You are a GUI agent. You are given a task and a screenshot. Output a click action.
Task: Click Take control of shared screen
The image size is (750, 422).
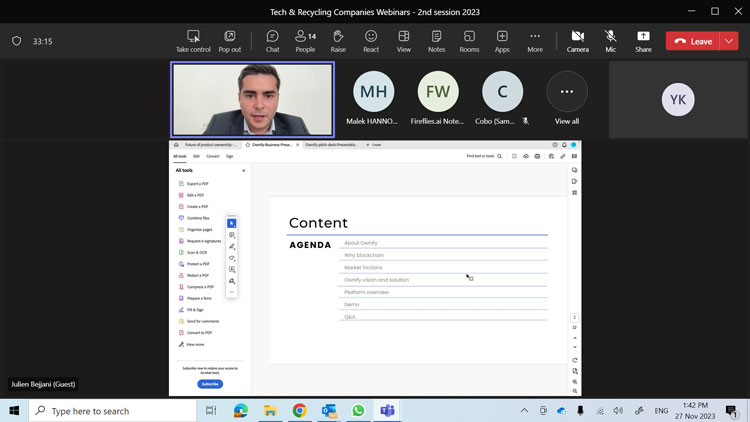click(193, 40)
